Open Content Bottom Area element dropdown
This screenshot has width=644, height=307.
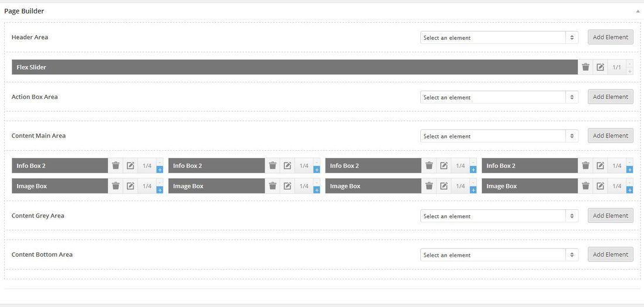pos(499,255)
